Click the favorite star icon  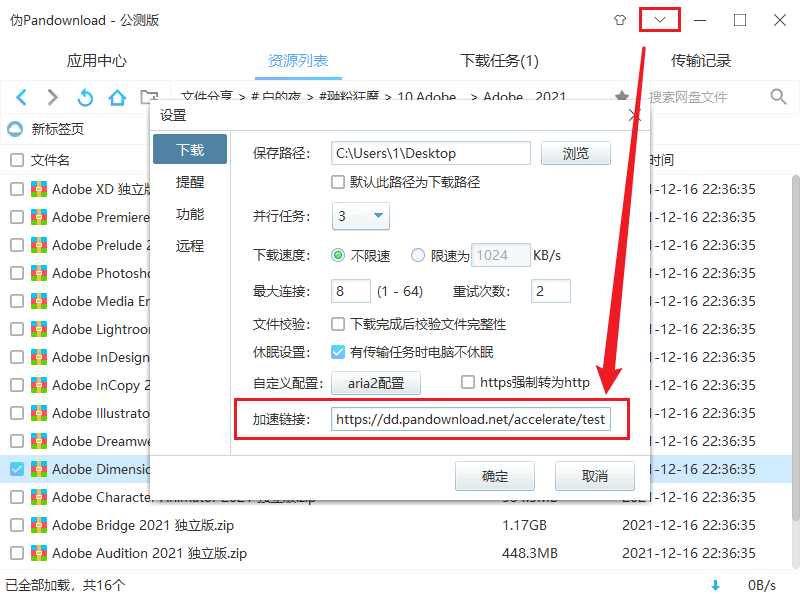click(621, 95)
